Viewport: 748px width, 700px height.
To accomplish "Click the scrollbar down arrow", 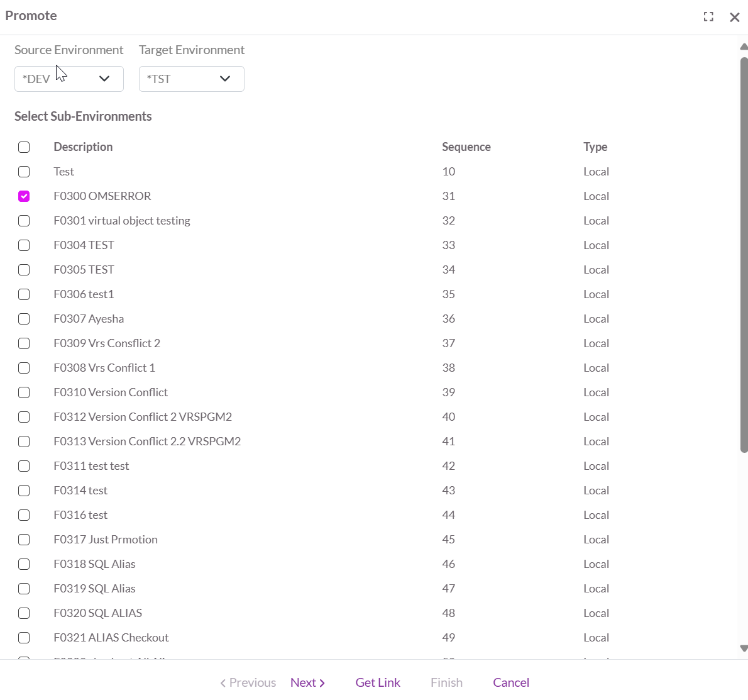I will coord(744,648).
